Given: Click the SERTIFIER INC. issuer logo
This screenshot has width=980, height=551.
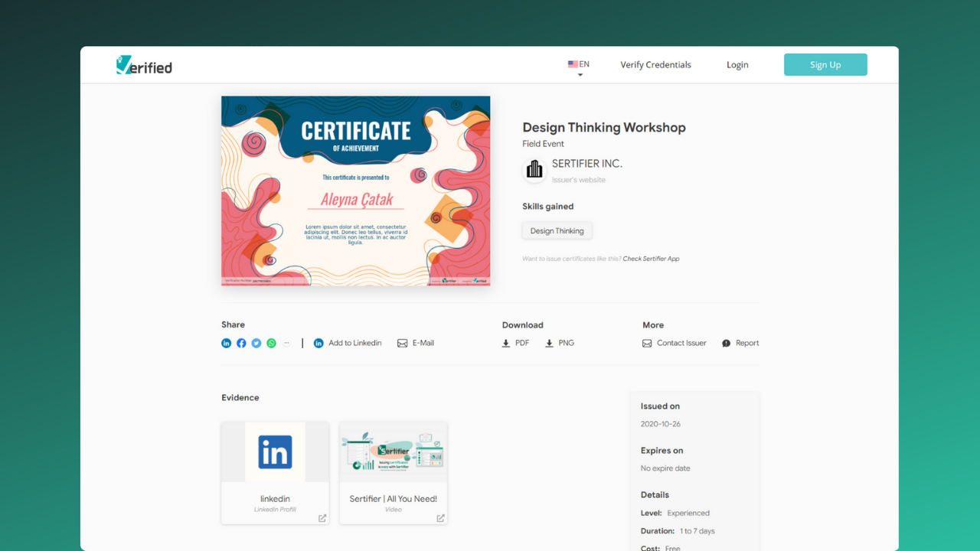Looking at the screenshot, I should [534, 170].
